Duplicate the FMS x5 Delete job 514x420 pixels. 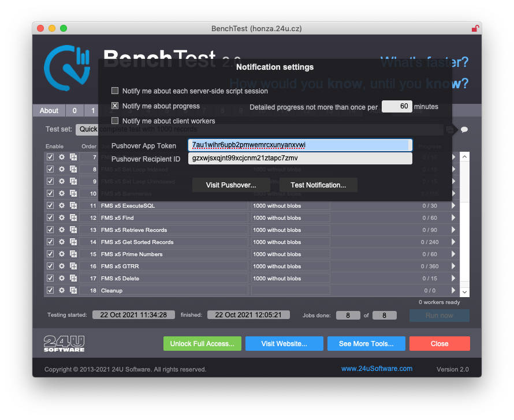coord(73,278)
